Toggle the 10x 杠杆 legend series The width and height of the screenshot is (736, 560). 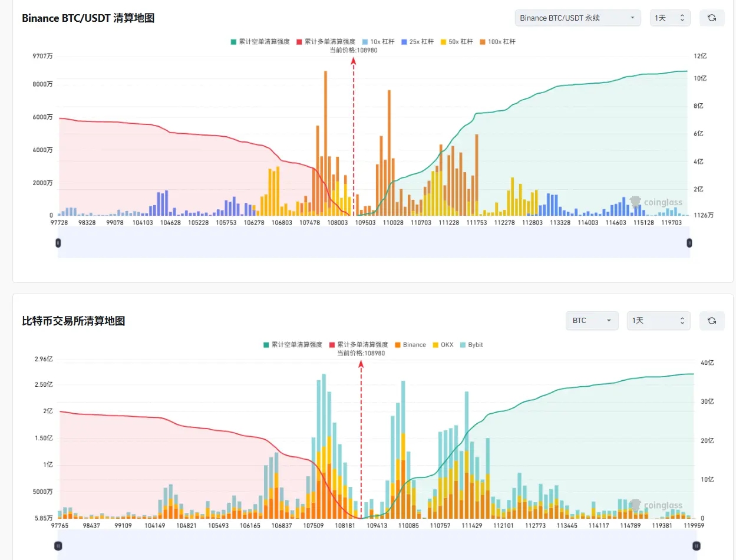(378, 42)
